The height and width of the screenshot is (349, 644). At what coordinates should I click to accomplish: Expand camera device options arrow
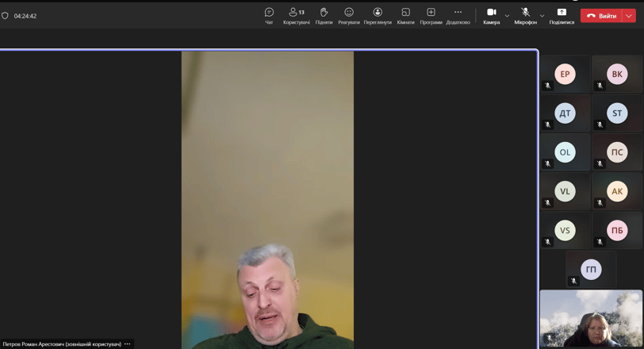[507, 16]
